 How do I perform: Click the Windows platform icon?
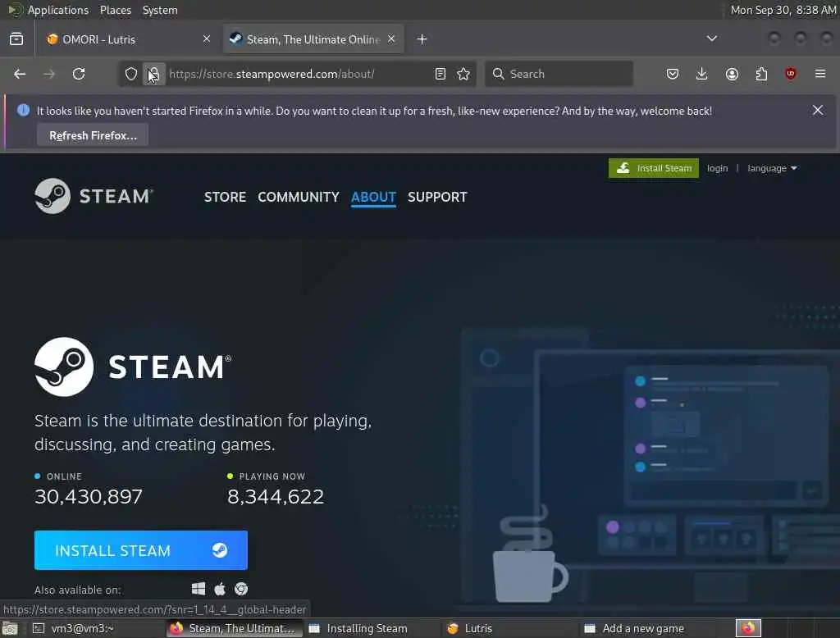coord(199,589)
